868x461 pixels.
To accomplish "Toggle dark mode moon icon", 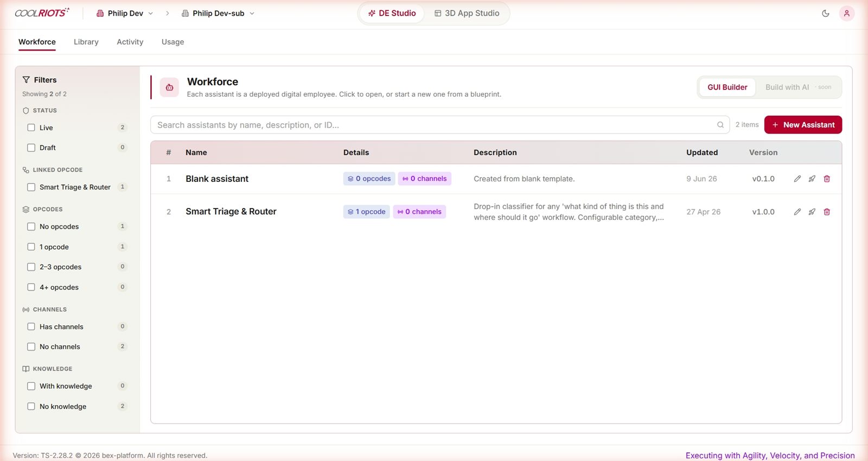I will click(x=826, y=13).
